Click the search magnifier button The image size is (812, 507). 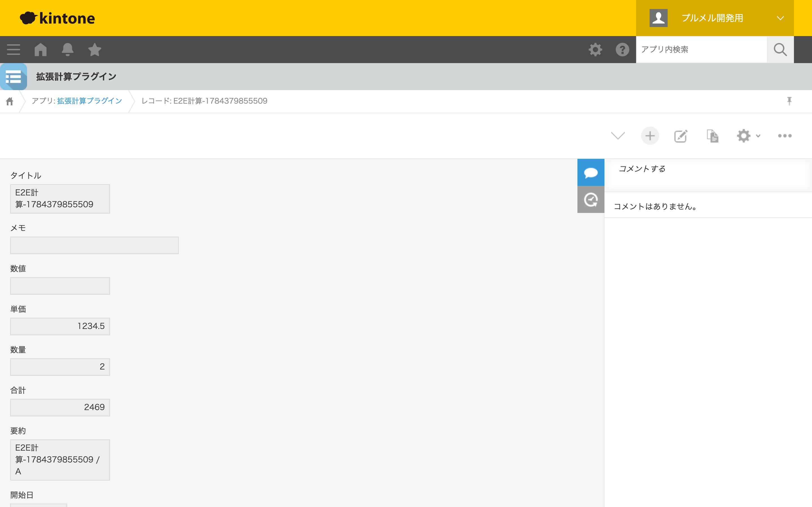point(780,50)
